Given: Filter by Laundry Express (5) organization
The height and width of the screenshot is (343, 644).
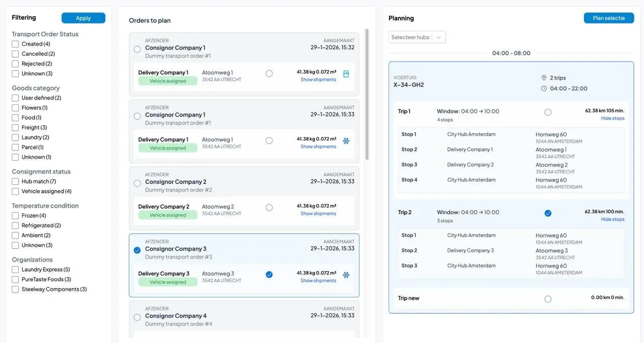Looking at the screenshot, I should (15, 270).
